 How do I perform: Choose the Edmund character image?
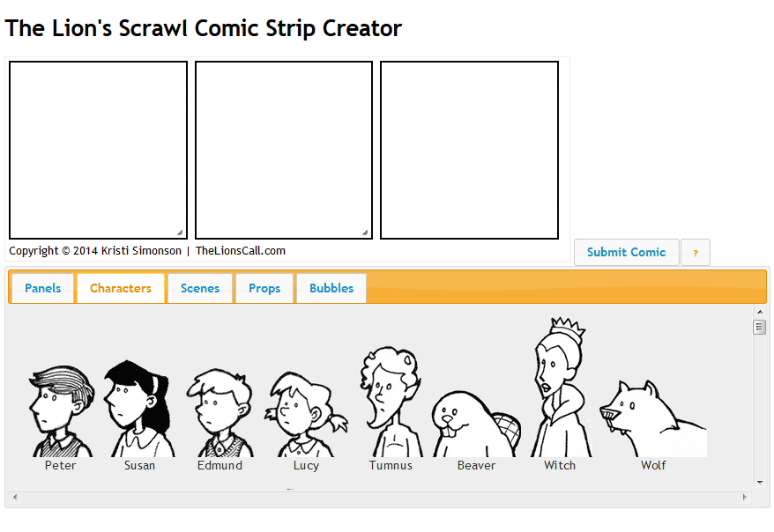pos(220,413)
